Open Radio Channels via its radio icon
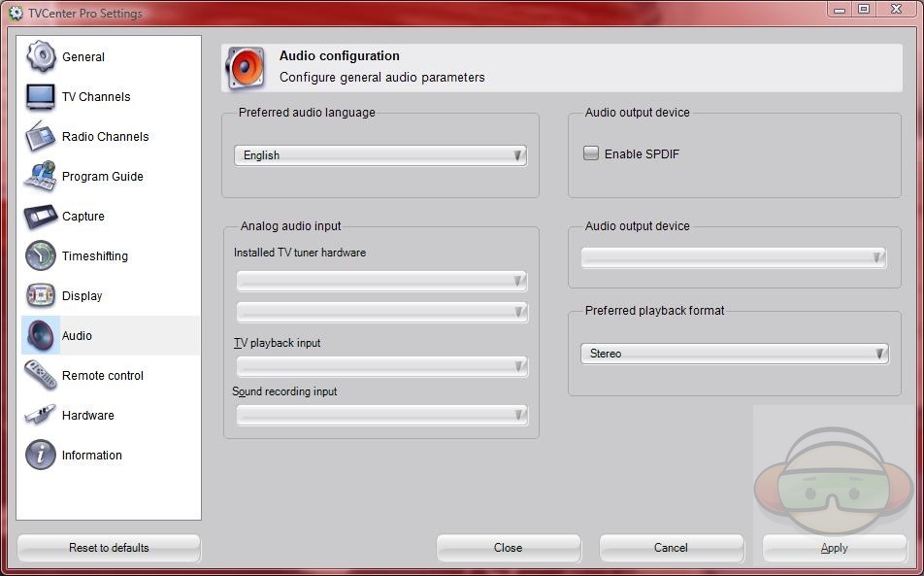 41,136
